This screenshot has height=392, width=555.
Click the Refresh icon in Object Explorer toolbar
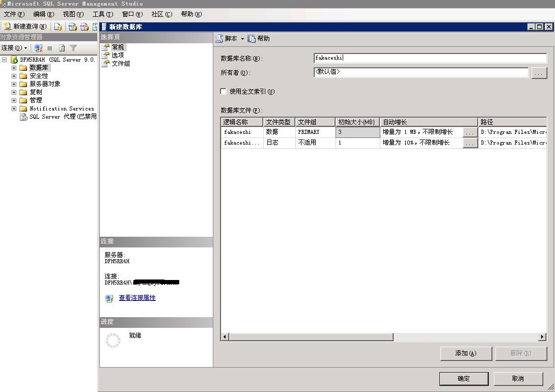(x=62, y=48)
